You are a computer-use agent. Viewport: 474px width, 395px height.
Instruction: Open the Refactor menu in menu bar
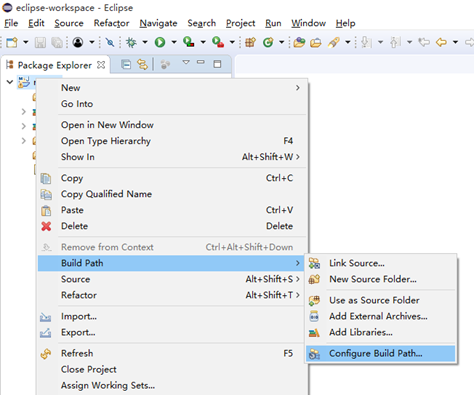click(111, 23)
